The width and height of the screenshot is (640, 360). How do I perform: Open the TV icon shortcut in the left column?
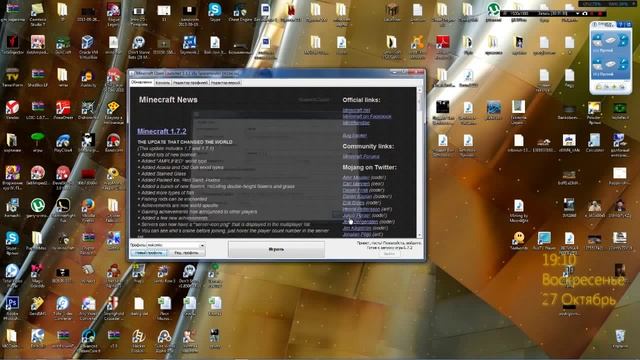click(12, 78)
